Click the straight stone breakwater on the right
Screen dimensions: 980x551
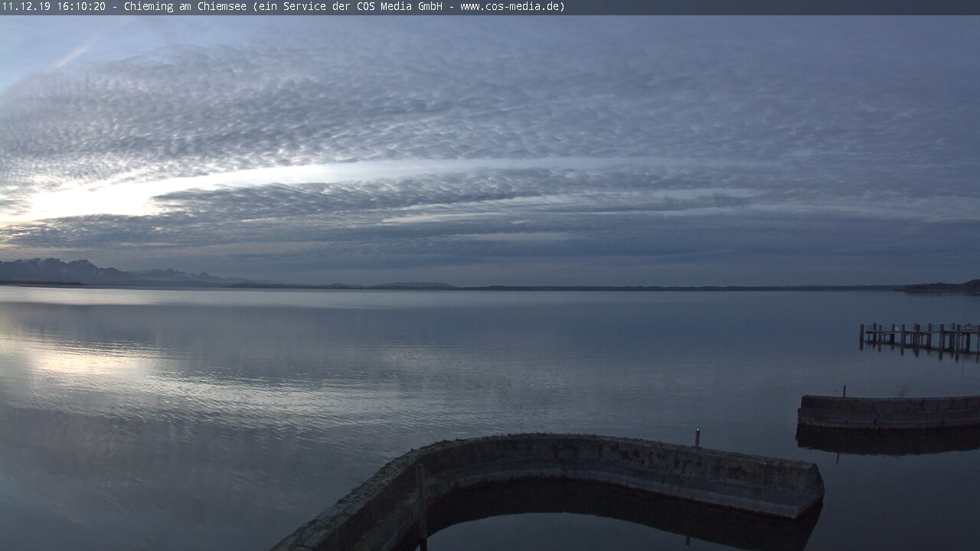pos(888,411)
